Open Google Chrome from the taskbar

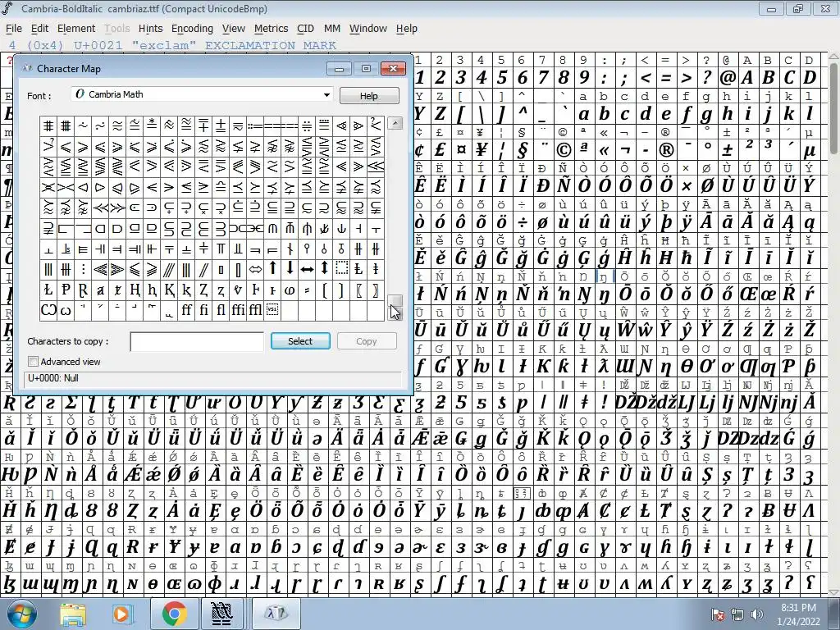tap(174, 614)
